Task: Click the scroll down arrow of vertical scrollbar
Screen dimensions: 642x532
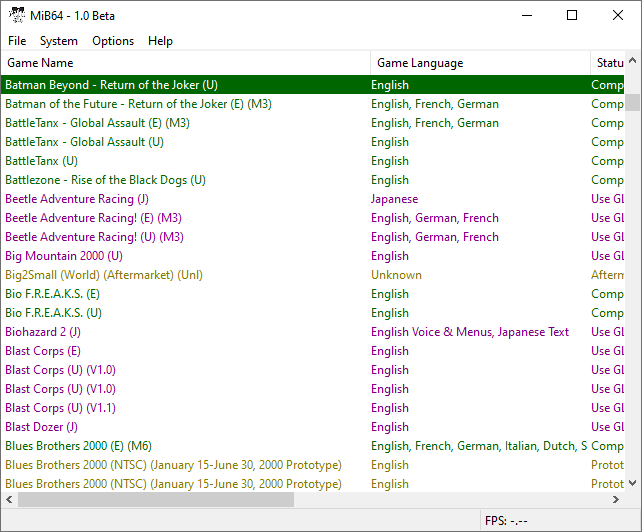Action: point(633,483)
